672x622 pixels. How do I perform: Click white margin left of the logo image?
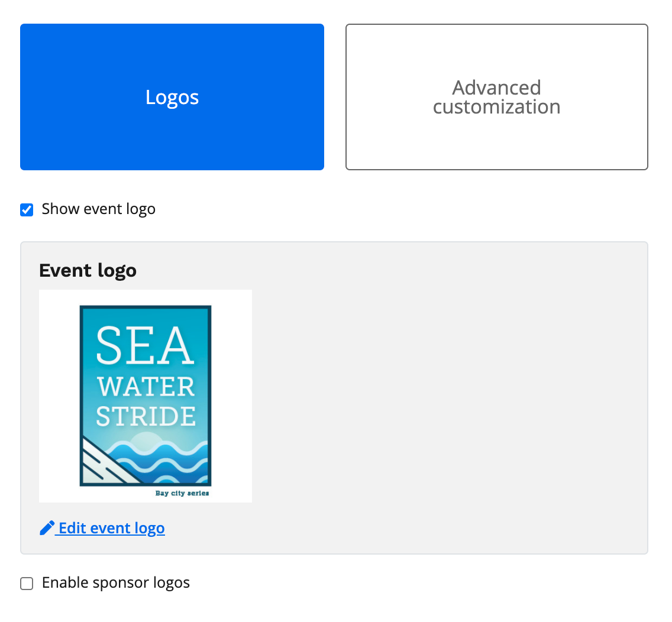tap(58, 396)
